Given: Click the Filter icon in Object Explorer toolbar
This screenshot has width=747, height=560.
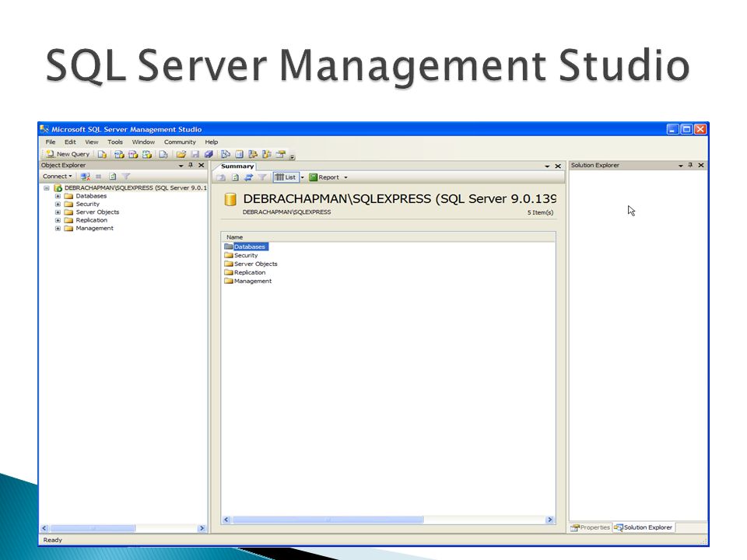Looking at the screenshot, I should coord(126,177).
